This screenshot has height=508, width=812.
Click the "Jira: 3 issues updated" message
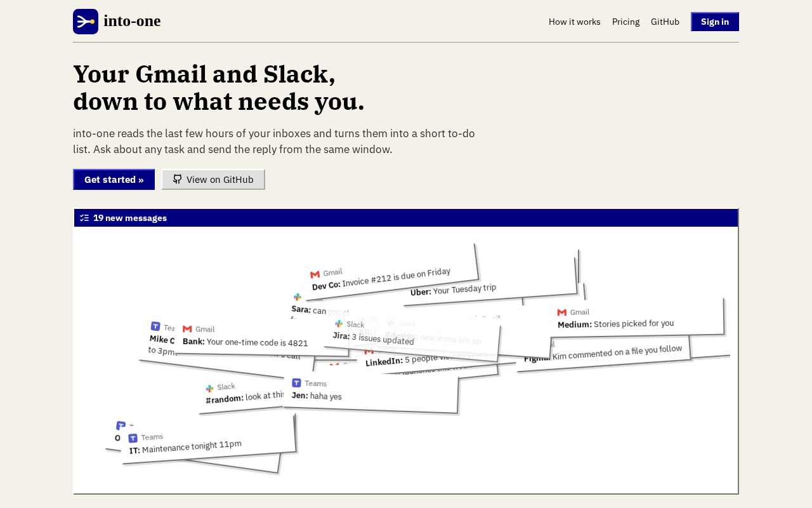[373, 338]
